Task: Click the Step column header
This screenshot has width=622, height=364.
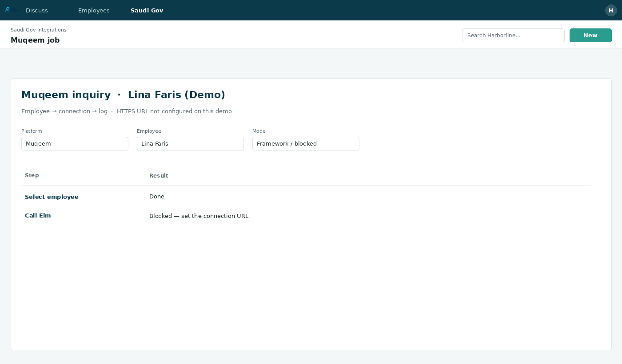Action: point(32,175)
